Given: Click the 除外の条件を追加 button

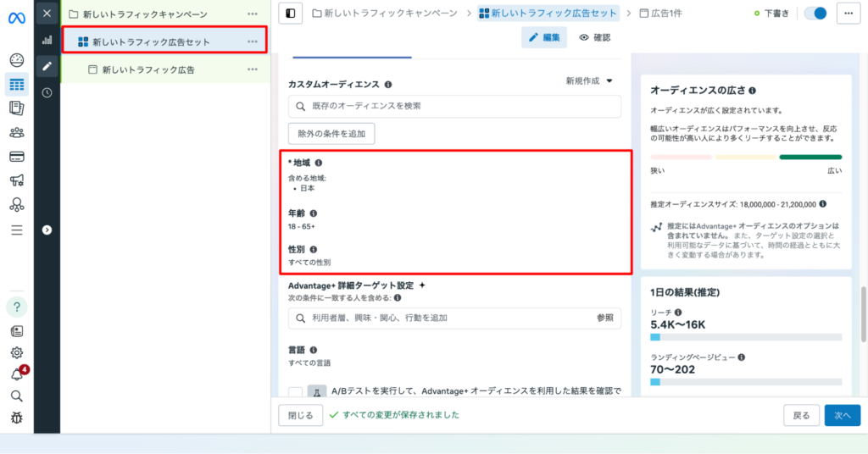Looking at the screenshot, I should point(331,134).
